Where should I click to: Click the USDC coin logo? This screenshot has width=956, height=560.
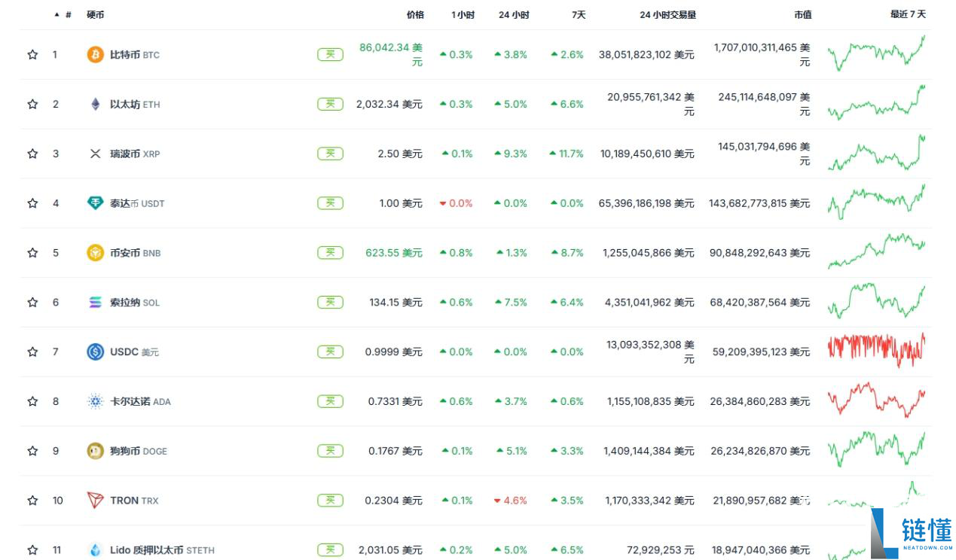click(x=95, y=352)
